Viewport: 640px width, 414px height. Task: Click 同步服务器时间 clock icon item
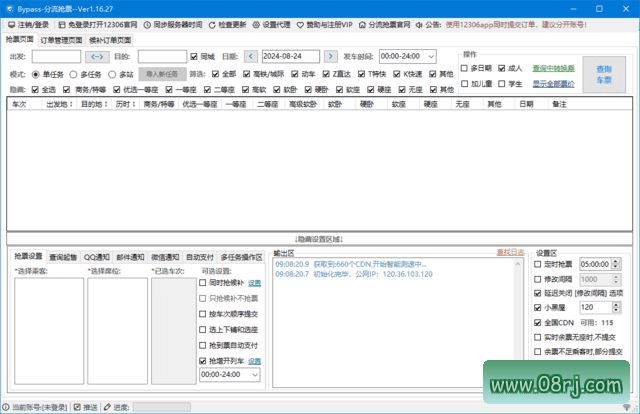click(173, 25)
